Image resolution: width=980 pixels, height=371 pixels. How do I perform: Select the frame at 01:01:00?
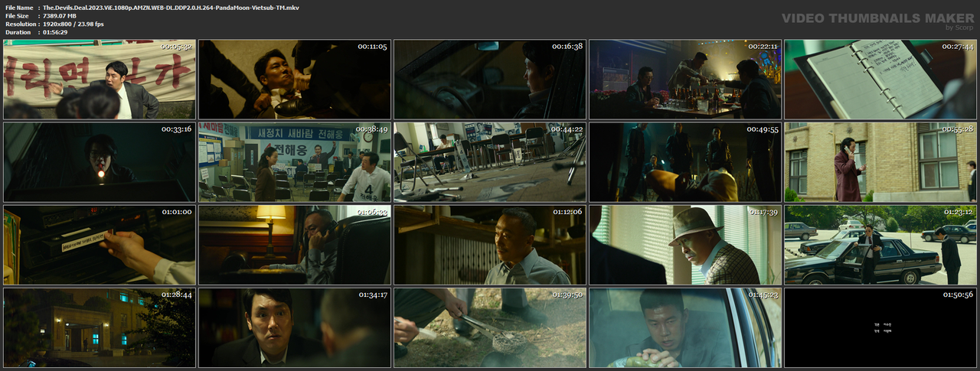point(100,245)
